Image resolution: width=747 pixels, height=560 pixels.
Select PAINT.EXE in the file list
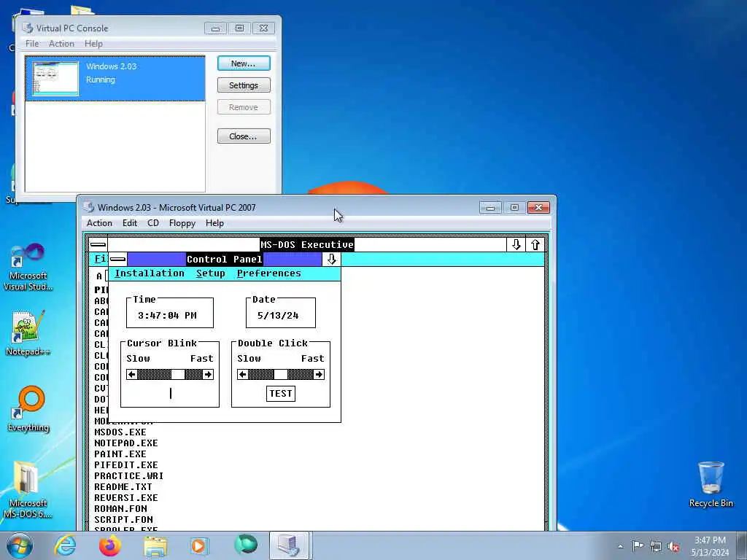120,454
